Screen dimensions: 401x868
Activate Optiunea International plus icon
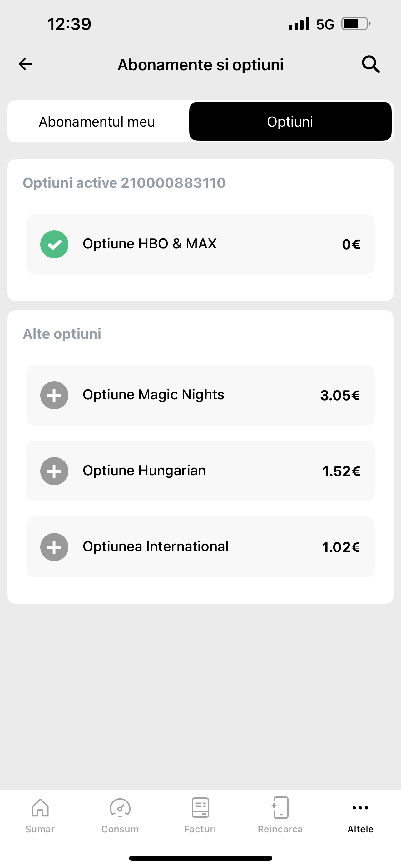54,547
